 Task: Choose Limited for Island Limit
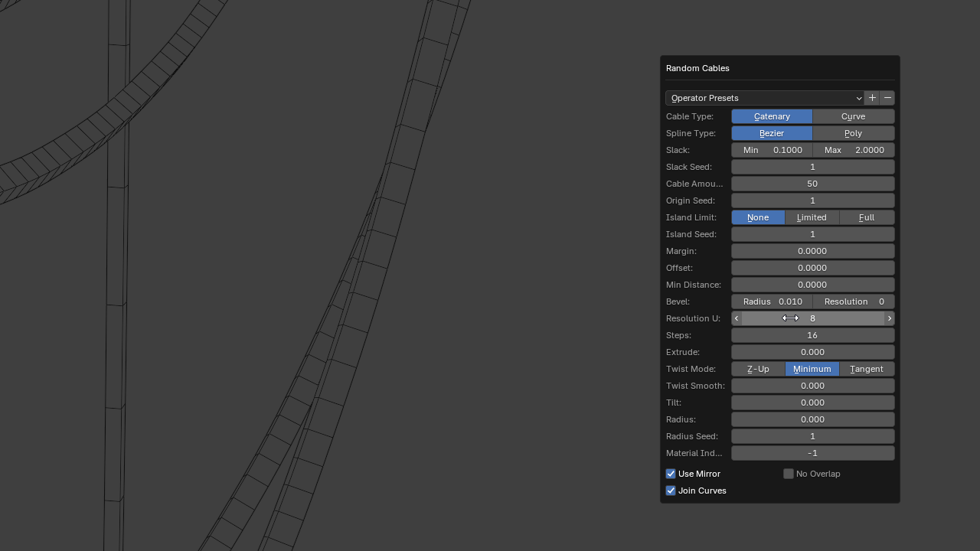(x=812, y=217)
